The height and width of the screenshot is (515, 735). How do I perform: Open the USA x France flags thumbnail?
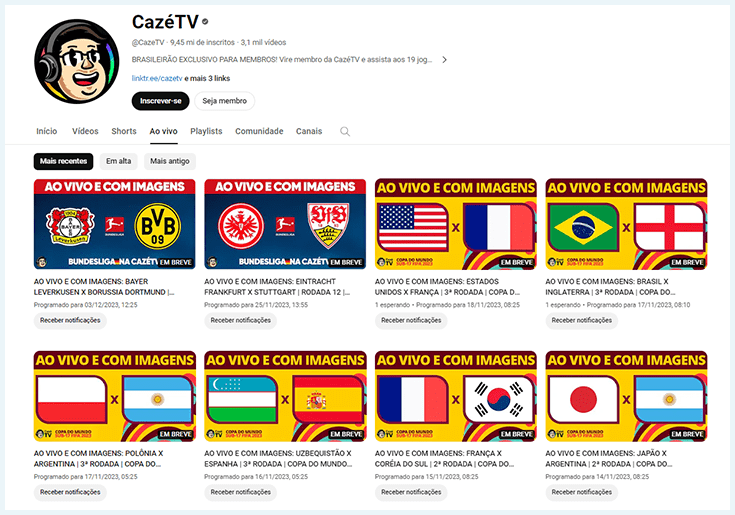point(456,224)
